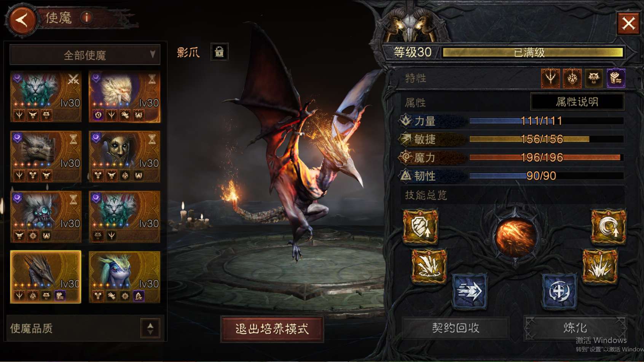
Task: Click the 契约回收 button
Action: pyautogui.click(x=456, y=328)
